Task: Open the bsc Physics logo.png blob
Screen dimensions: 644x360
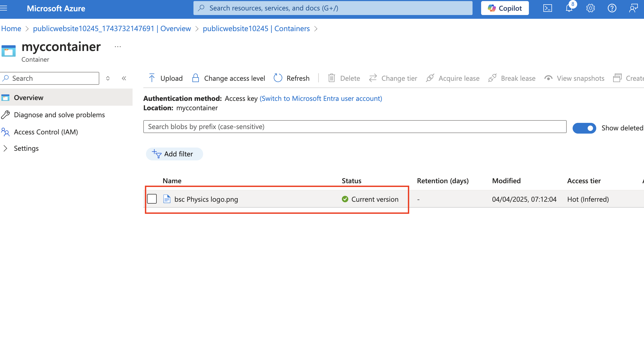Action: 206,199
